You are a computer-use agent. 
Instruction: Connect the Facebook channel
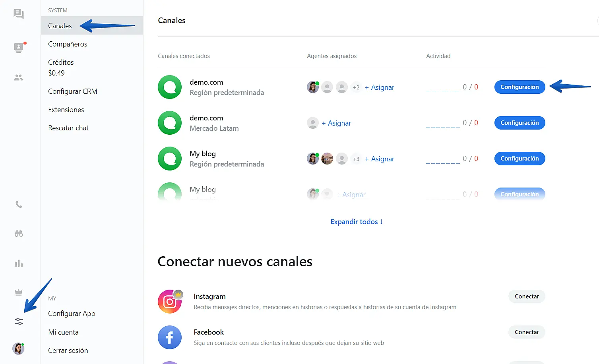click(527, 332)
